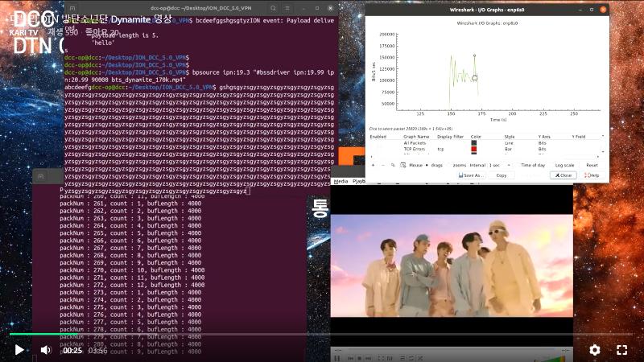The image size is (644, 362).
Task: Toggle the Time of day checkbox
Action: coord(532,165)
